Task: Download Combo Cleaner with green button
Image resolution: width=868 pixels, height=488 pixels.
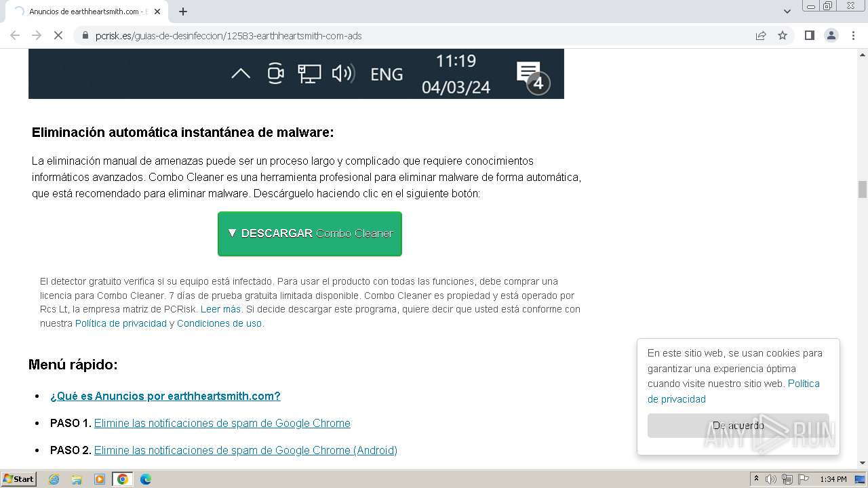Action: pos(310,234)
